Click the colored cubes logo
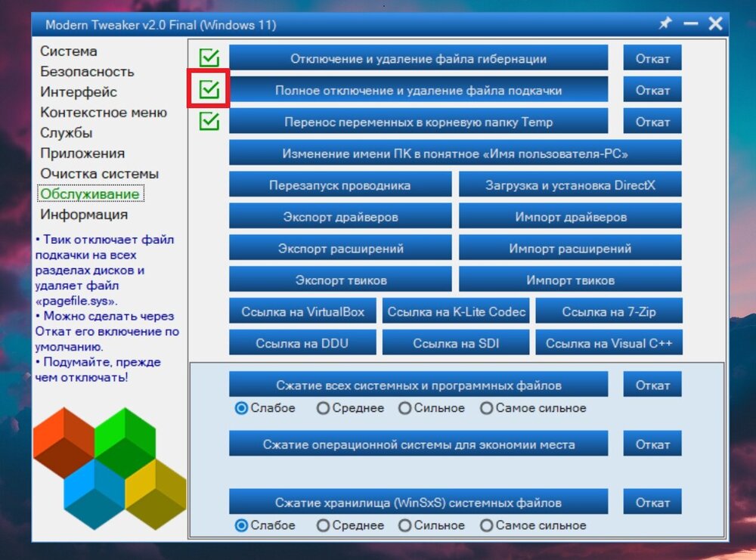Screen dimensions: 756x560 coord(110,469)
